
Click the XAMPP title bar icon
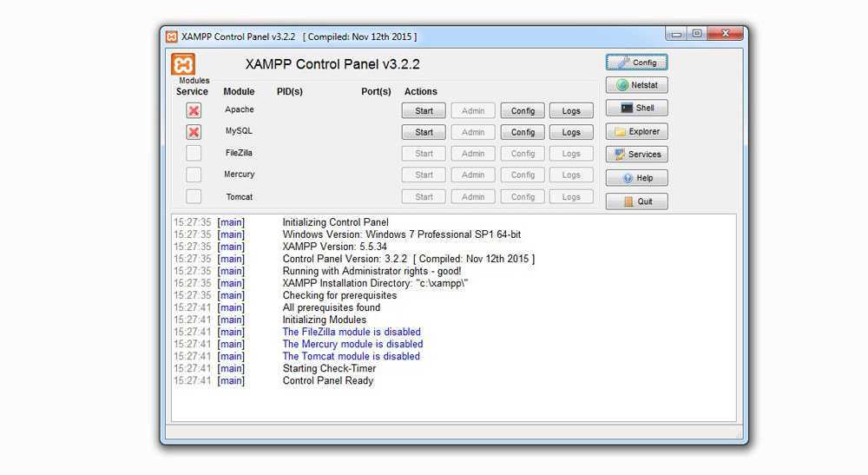point(172,37)
